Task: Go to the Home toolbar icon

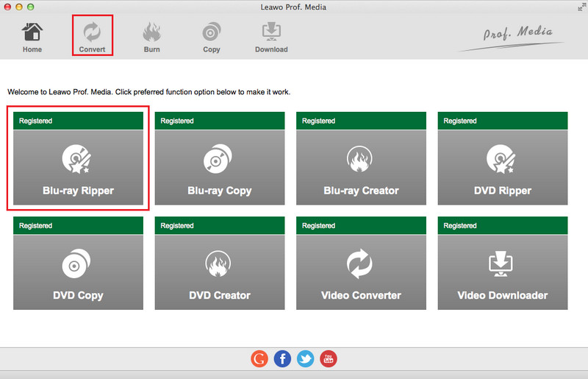Action: pos(32,38)
